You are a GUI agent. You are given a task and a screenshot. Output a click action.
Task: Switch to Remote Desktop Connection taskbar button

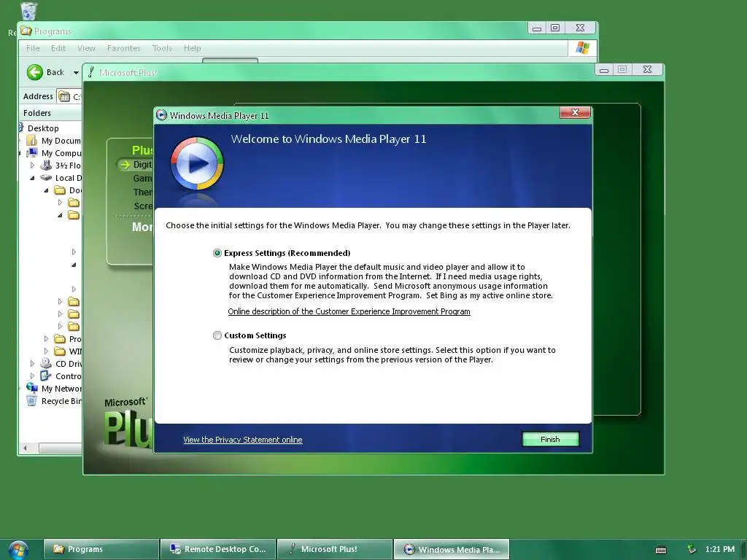coord(218,549)
